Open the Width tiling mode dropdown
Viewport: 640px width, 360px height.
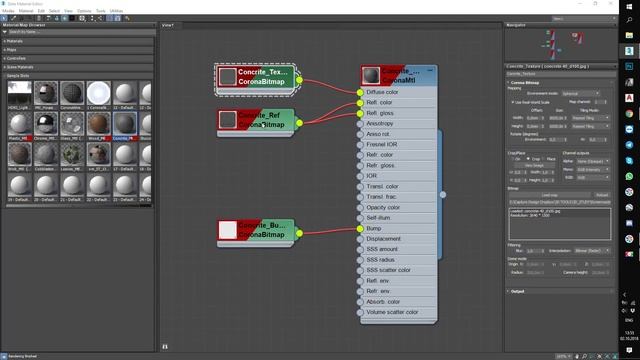coord(591,118)
